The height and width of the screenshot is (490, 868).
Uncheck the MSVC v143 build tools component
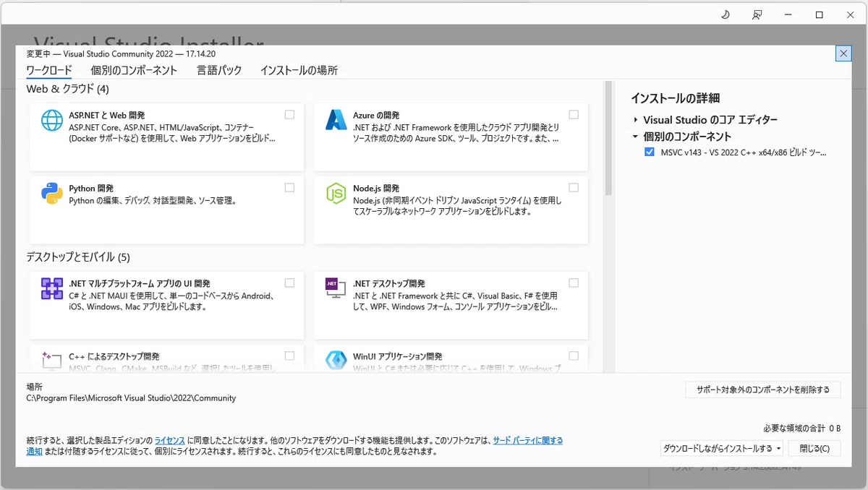coord(649,152)
